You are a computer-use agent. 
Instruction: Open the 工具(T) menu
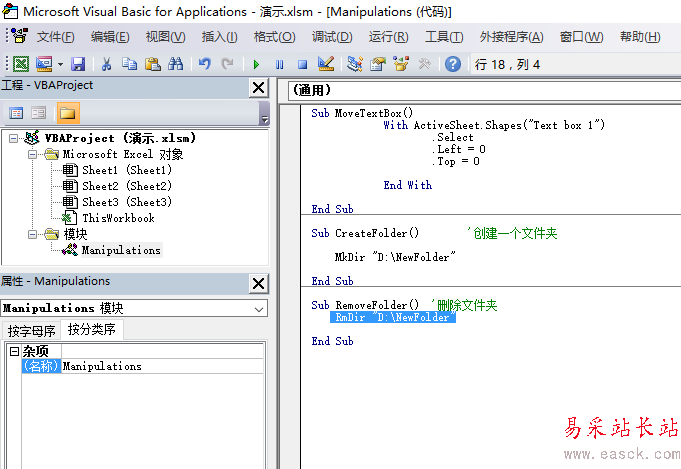tap(444, 37)
